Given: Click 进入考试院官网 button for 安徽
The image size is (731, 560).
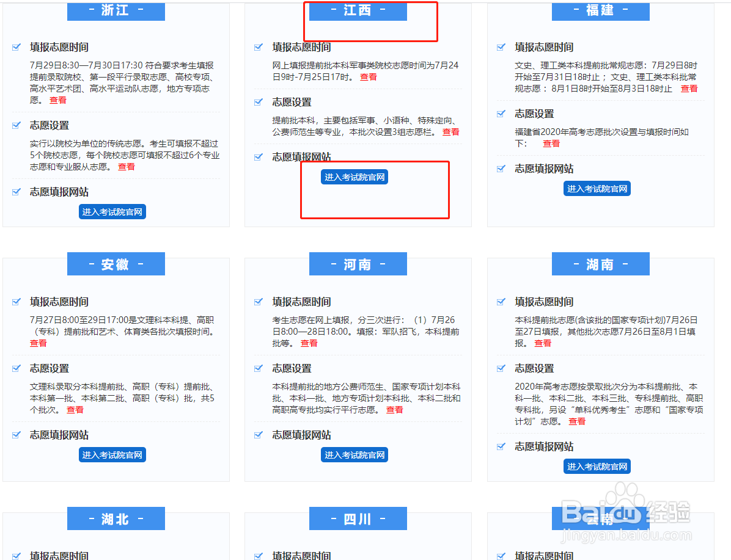Looking at the screenshot, I should [x=112, y=454].
